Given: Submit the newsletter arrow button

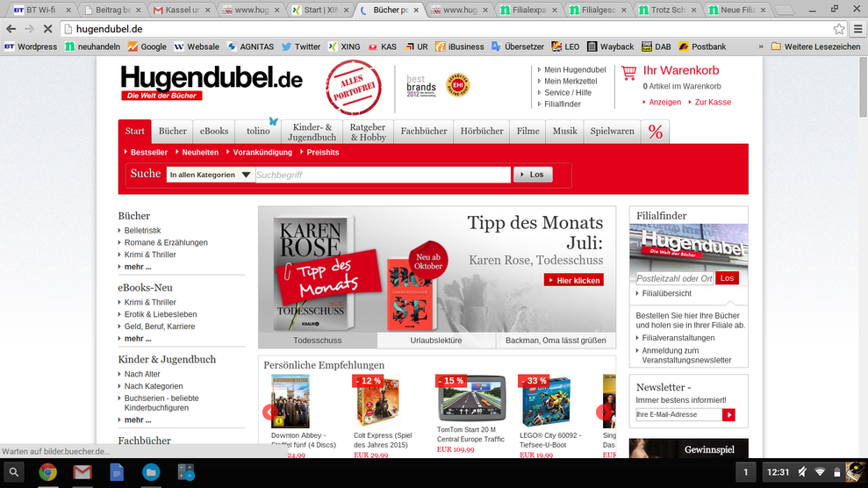Looking at the screenshot, I should coord(728,414).
